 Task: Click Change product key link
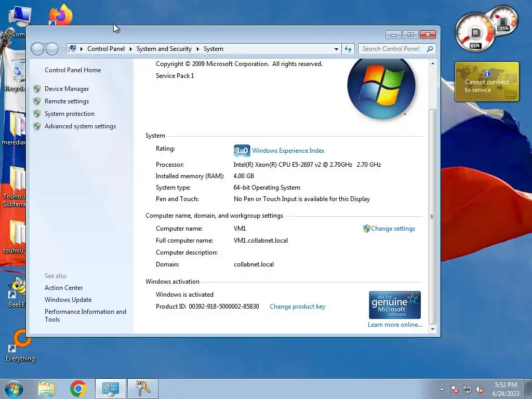pyautogui.click(x=297, y=307)
